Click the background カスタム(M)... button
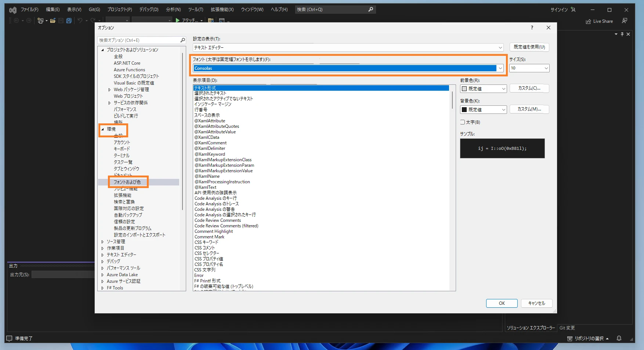 [529, 109]
